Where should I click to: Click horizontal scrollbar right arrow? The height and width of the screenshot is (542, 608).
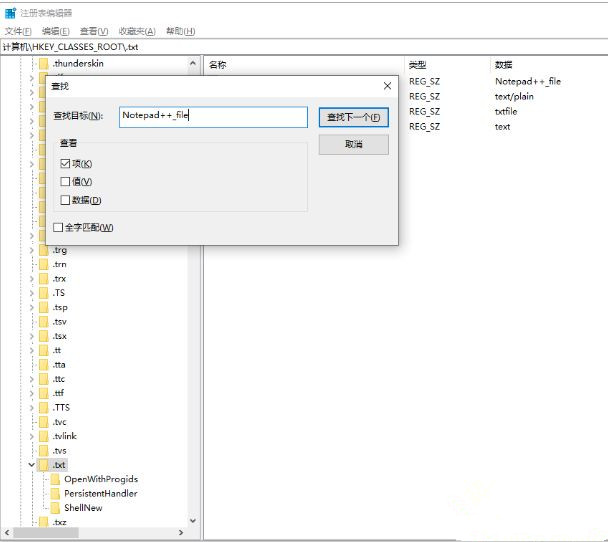181,532
